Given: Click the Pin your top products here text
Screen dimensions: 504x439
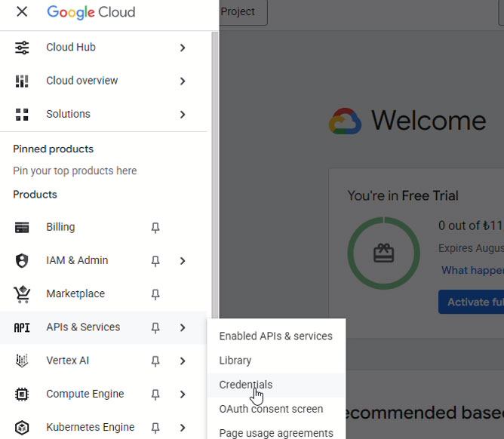Looking at the screenshot, I should point(75,170).
